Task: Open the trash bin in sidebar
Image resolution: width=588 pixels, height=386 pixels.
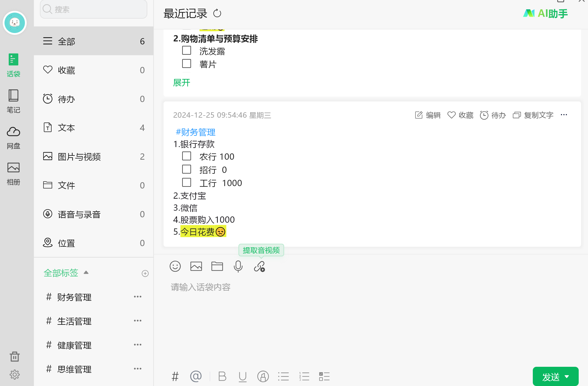Action: click(14, 357)
